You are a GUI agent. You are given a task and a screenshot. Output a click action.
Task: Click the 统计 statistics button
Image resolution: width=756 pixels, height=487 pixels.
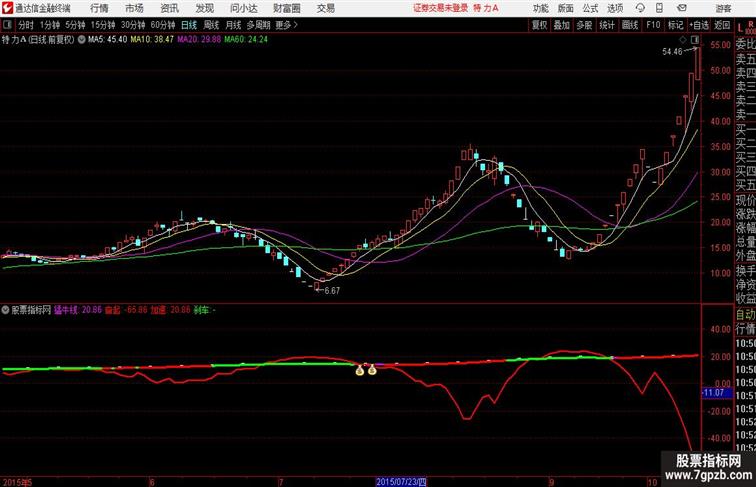(x=607, y=25)
